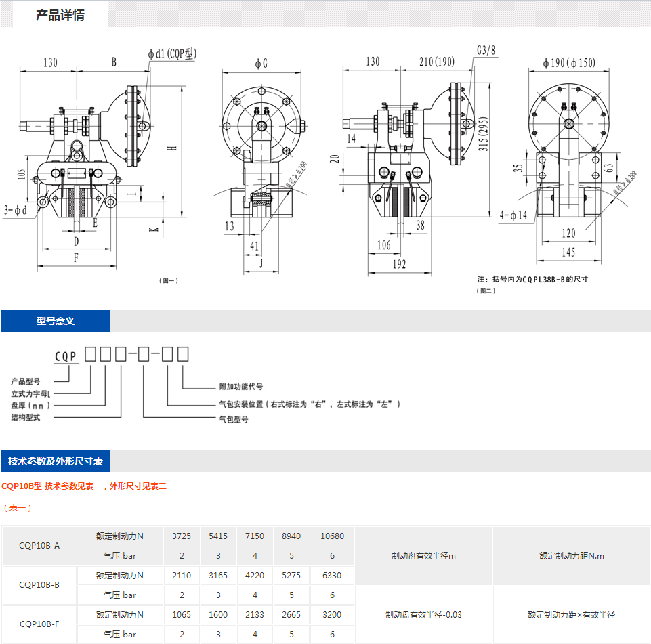Click the (图一) figure caption

click(x=169, y=280)
